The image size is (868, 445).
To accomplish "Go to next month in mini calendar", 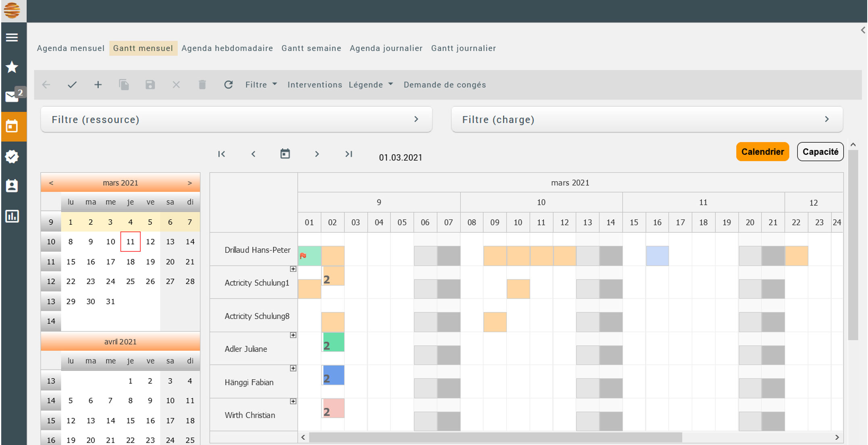I will click(x=190, y=183).
